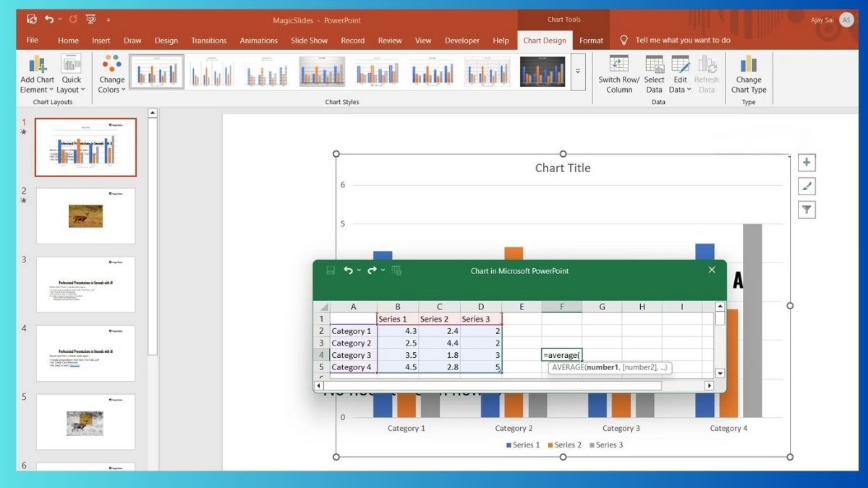Open Chart Filters funnel icon beside chart
This screenshot has height=488, width=868.
(x=806, y=210)
